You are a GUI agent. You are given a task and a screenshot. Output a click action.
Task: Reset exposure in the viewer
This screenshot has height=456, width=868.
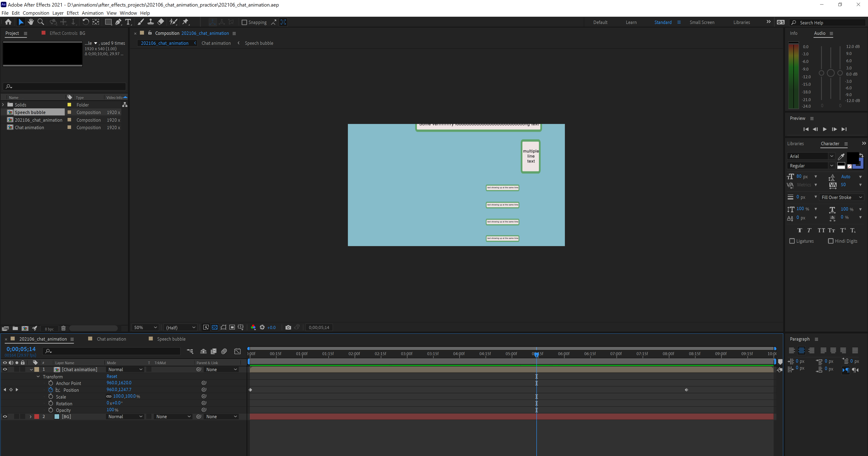tap(262, 327)
